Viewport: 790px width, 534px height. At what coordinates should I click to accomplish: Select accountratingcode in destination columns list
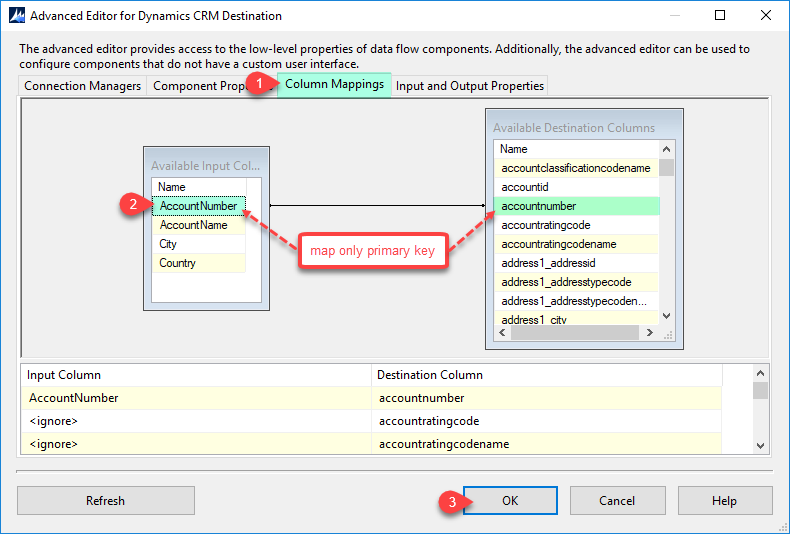coord(576,225)
